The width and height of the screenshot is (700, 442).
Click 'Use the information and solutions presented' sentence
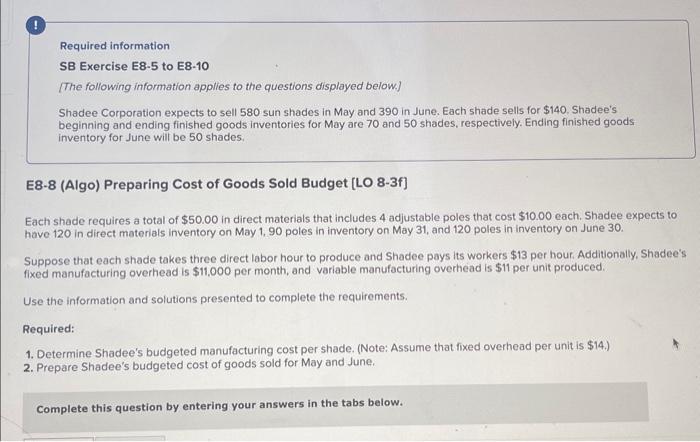[215, 298]
